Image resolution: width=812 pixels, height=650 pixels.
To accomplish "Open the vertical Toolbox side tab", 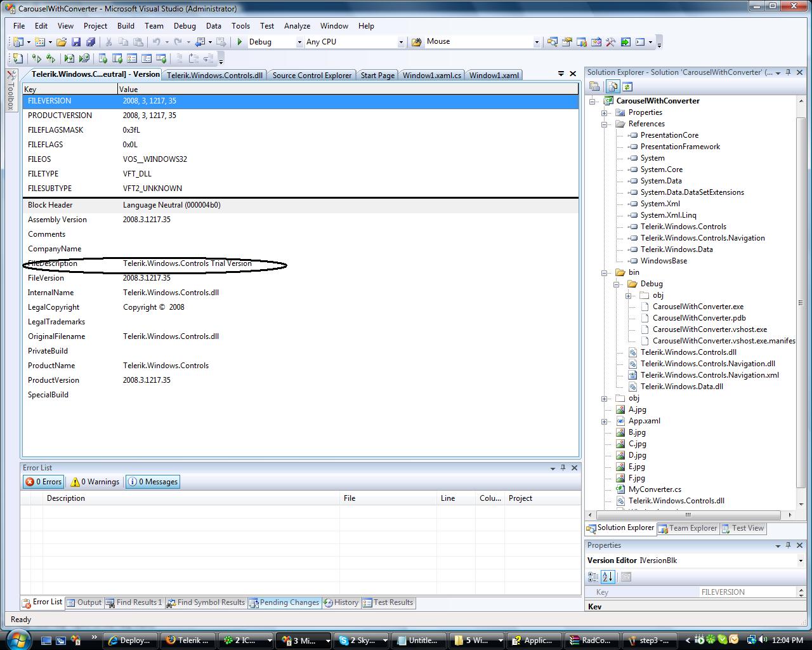I will click(11, 90).
